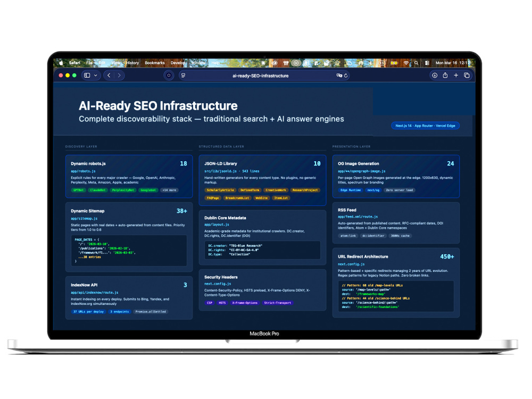Click the src/lib/jsonld.js file path
Image resolution: width=532 pixels, height=399 pixels.
[221, 171]
